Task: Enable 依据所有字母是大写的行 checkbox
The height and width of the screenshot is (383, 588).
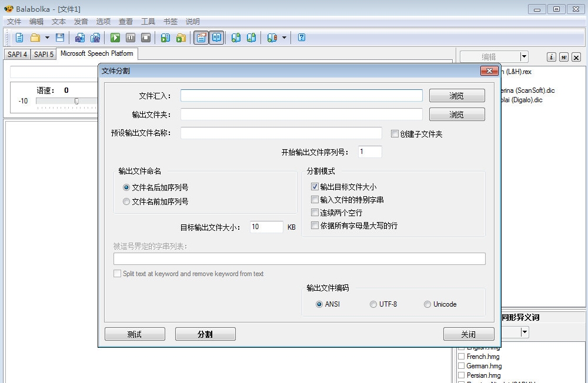Action: tap(315, 225)
